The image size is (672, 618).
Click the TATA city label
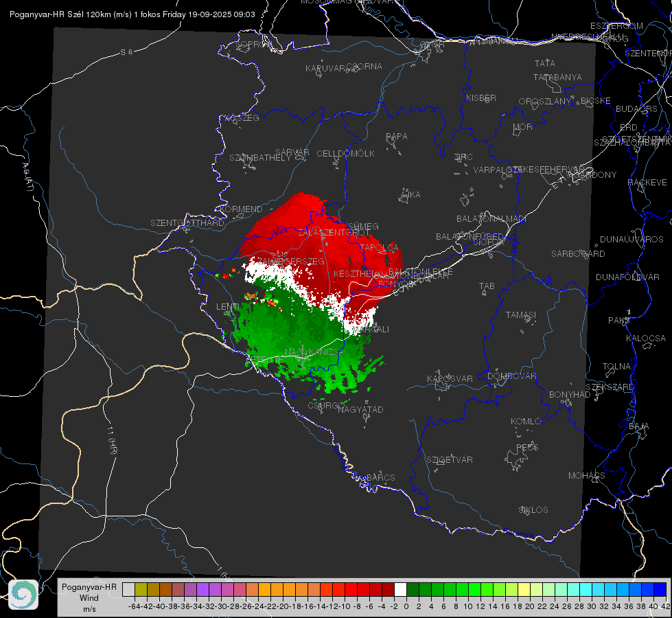pyautogui.click(x=545, y=63)
